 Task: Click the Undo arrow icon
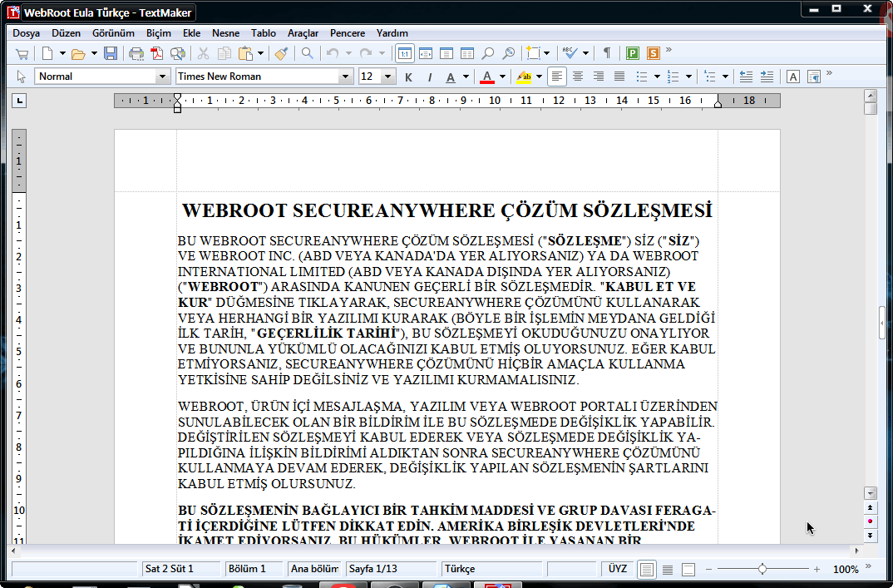pos(333,53)
